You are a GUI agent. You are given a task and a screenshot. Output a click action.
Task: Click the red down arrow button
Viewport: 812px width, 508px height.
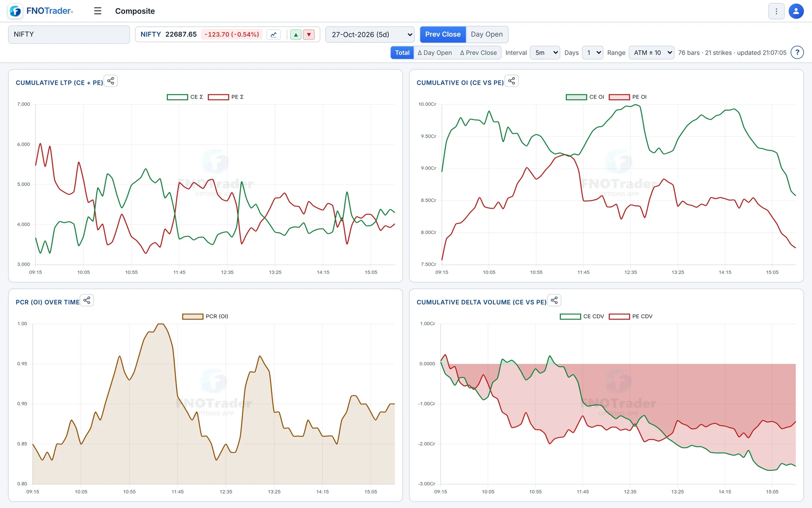pos(309,35)
